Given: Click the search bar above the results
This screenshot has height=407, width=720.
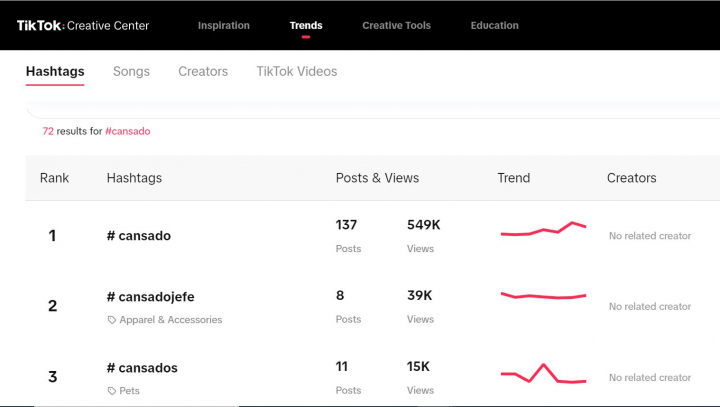Looking at the screenshot, I should [x=370, y=107].
